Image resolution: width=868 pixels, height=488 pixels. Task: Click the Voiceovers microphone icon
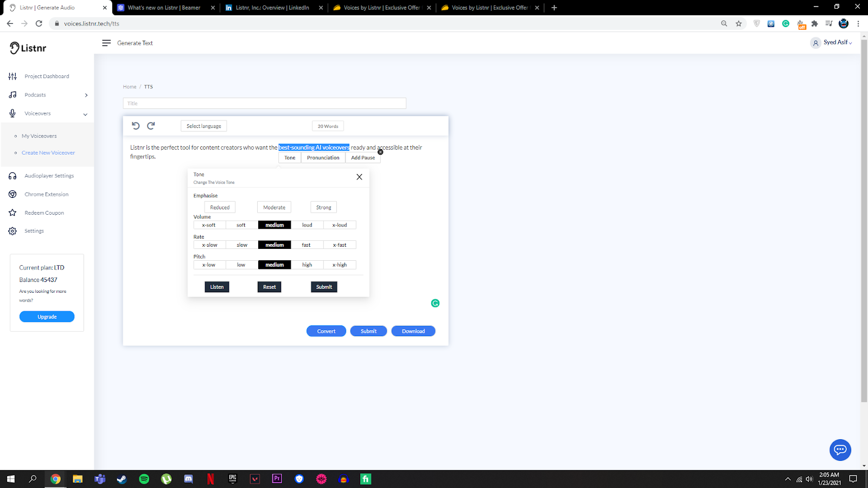point(12,113)
